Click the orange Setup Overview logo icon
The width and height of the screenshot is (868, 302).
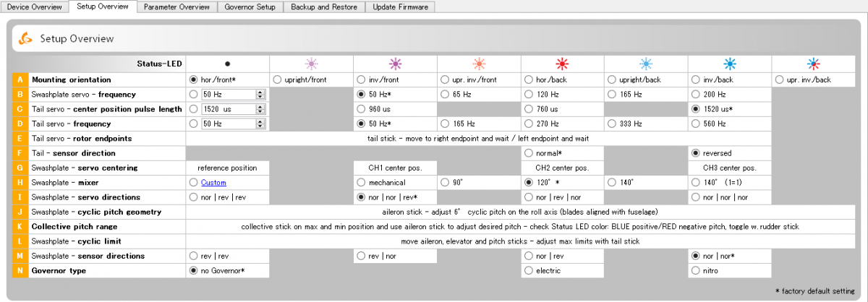pos(26,38)
